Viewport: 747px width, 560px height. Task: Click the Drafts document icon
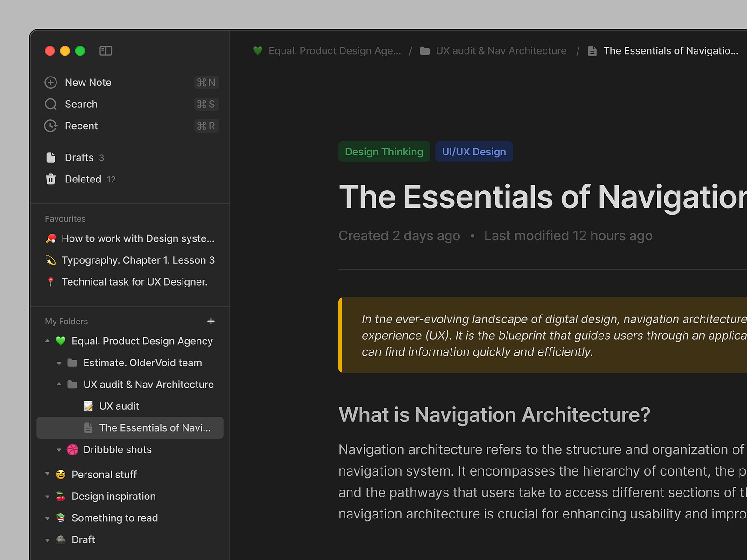51,157
